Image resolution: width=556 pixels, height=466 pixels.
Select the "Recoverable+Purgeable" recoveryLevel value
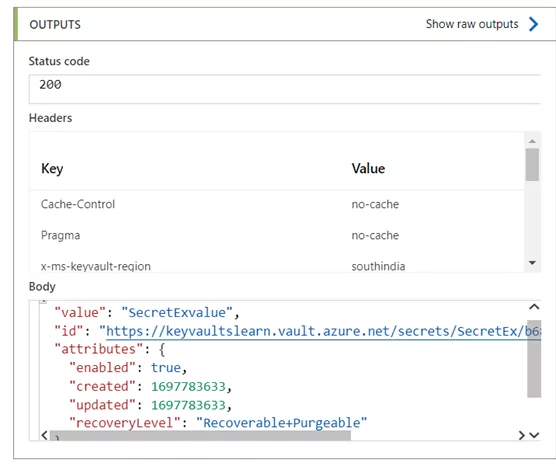pyautogui.click(x=281, y=423)
